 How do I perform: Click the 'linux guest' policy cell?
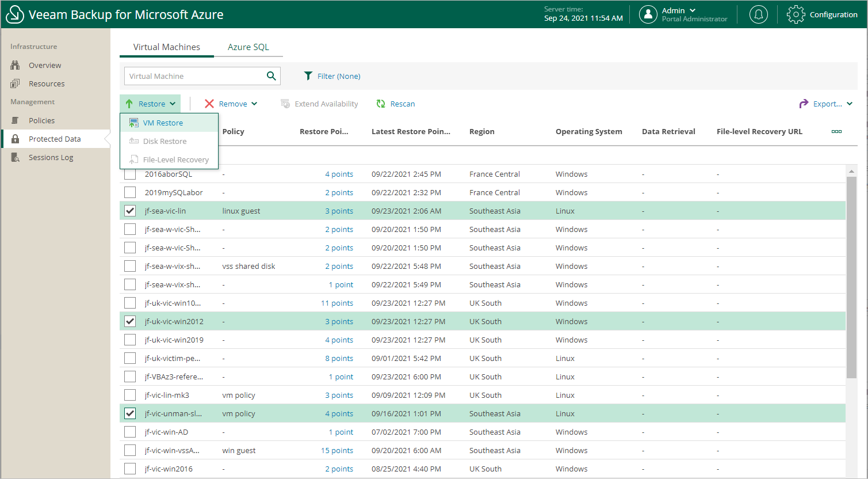[241, 211]
